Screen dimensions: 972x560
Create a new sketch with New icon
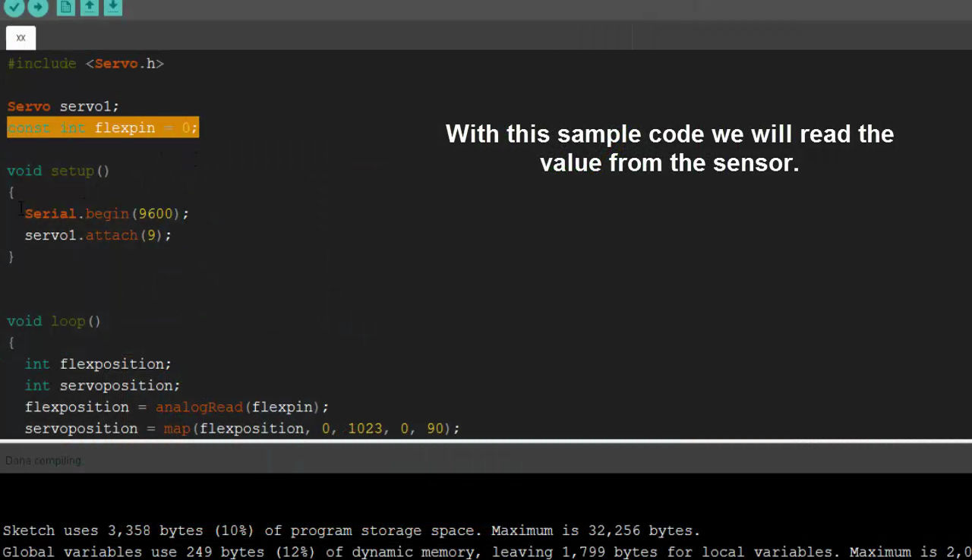tap(66, 8)
